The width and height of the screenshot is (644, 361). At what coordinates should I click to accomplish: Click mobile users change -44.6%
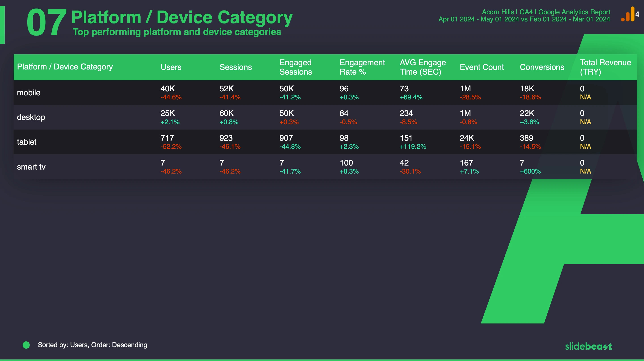pos(171,97)
